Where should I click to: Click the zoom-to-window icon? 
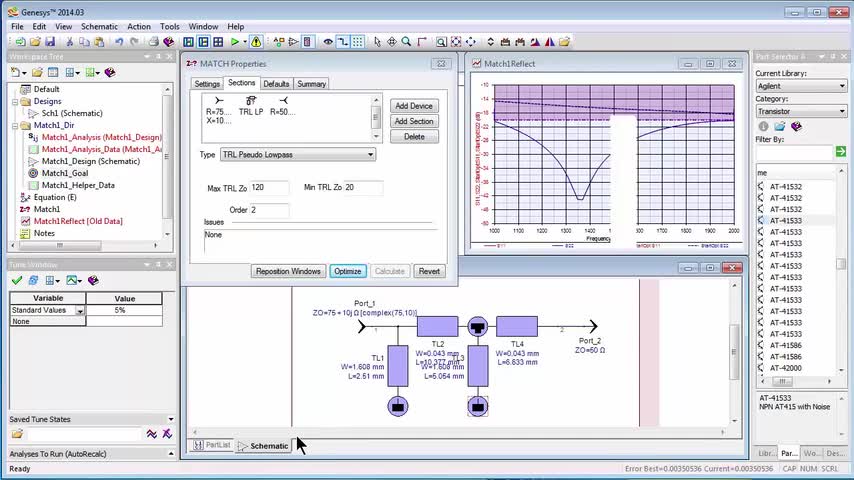click(441, 42)
